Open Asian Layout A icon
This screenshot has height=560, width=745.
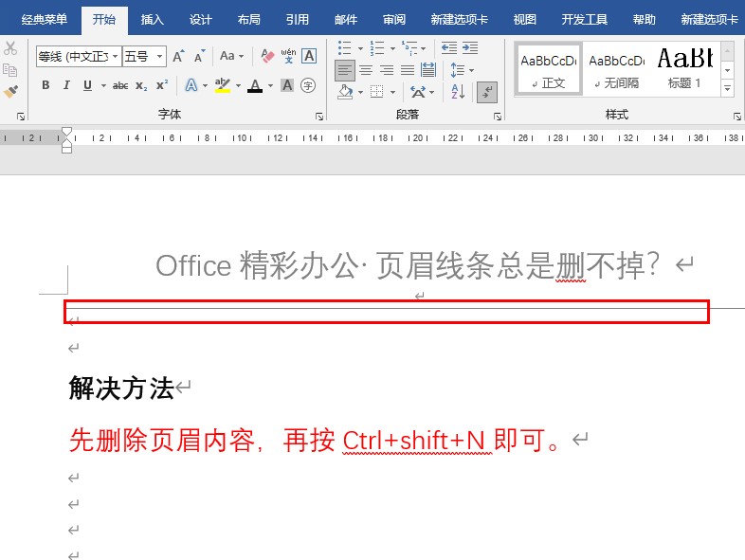click(418, 92)
